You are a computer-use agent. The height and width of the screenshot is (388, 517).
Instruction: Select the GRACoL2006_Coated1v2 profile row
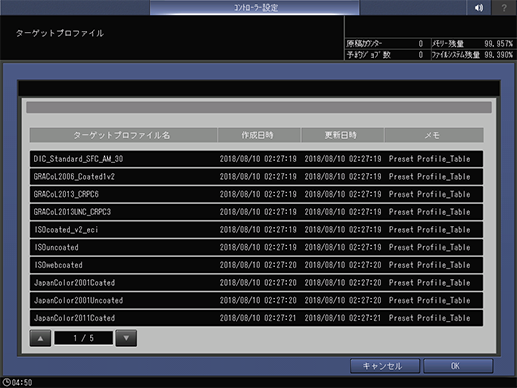[256, 176]
